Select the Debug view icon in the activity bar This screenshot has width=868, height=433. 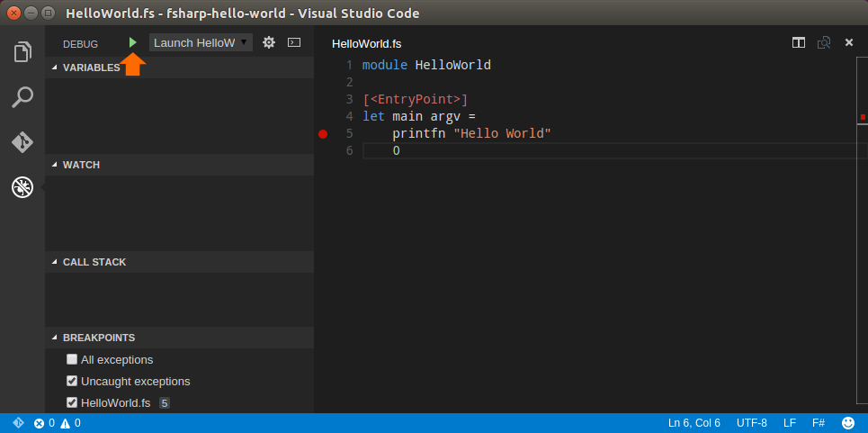pyautogui.click(x=22, y=188)
